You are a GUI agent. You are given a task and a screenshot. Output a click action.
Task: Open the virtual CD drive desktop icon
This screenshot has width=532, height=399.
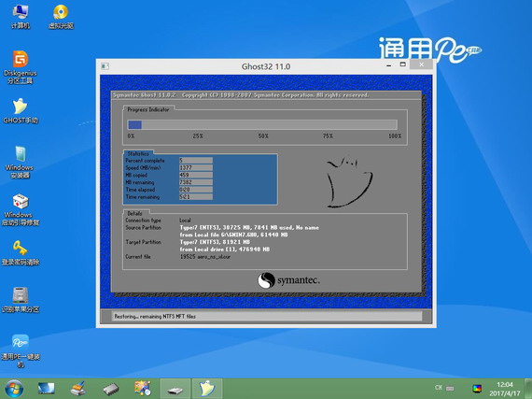61,17
